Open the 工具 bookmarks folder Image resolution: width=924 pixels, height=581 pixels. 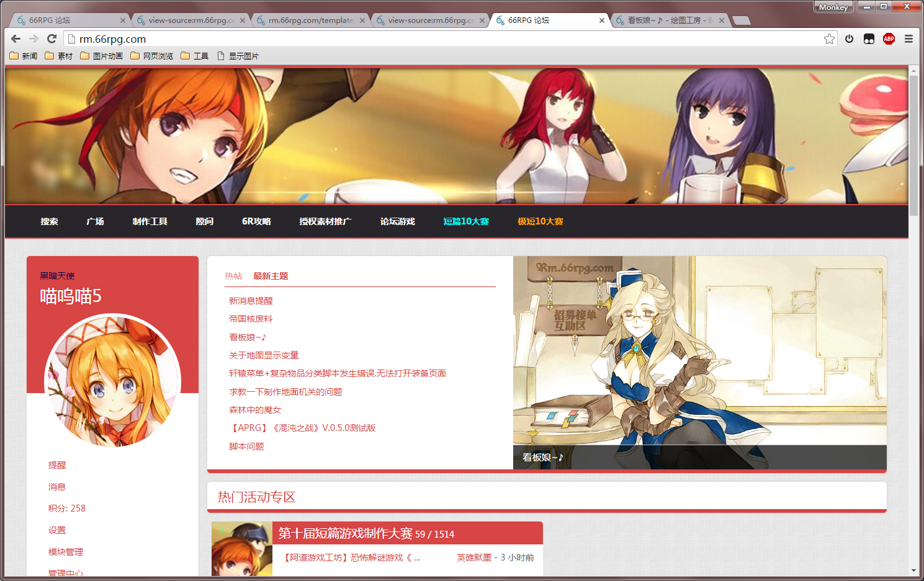click(x=194, y=56)
